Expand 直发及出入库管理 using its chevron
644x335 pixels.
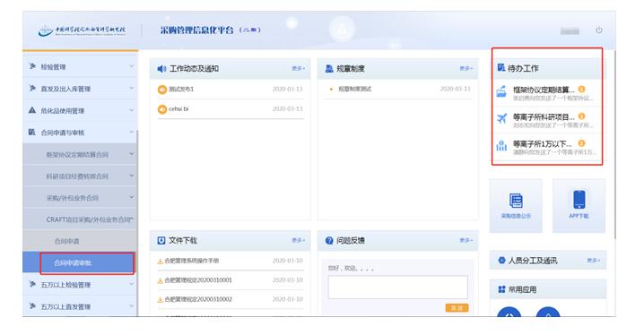(x=132, y=88)
